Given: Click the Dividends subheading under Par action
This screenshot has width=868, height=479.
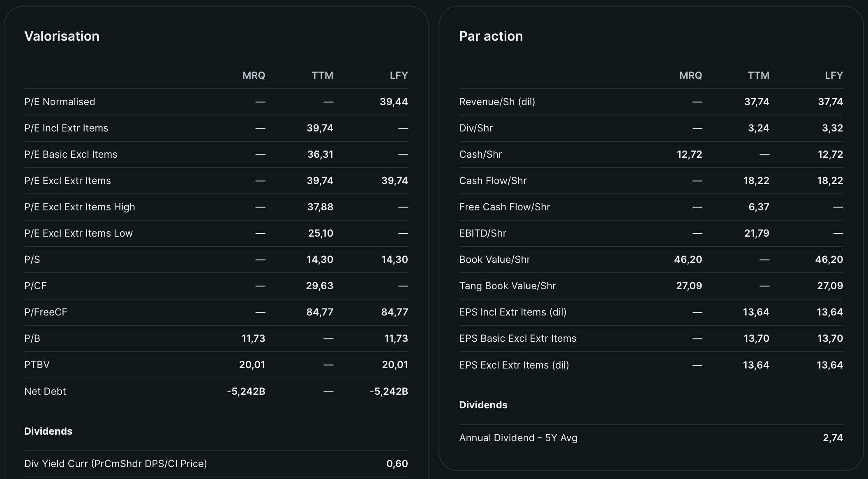Looking at the screenshot, I should coord(483,405).
